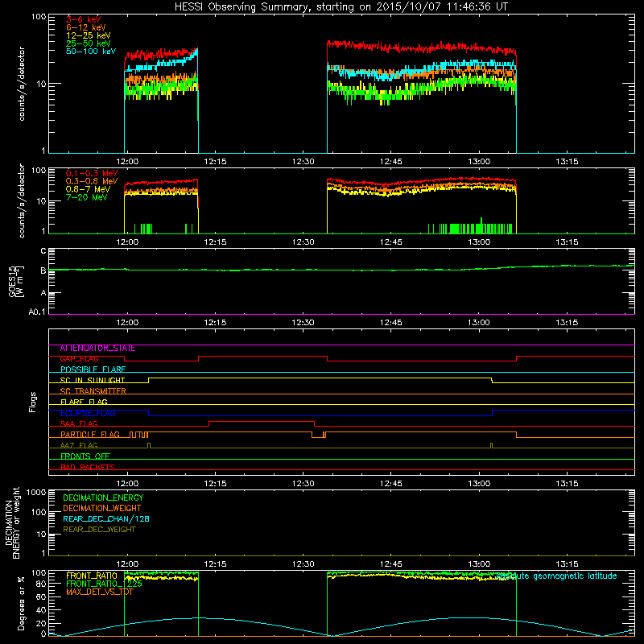Click the geomagnetic latitude label

(x=556, y=576)
